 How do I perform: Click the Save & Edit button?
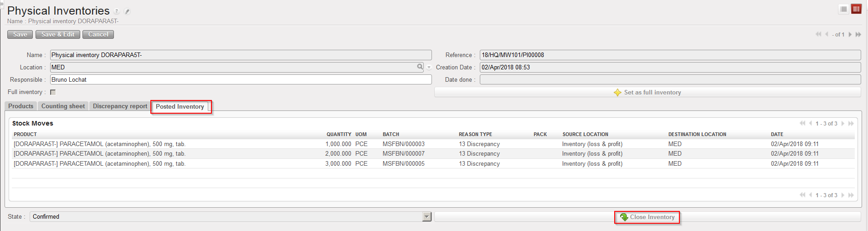click(x=58, y=35)
